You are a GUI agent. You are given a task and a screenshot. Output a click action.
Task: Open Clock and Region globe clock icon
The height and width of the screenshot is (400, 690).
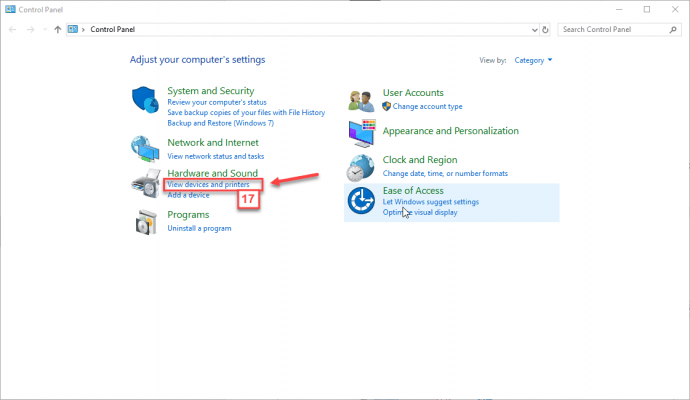[360, 168]
